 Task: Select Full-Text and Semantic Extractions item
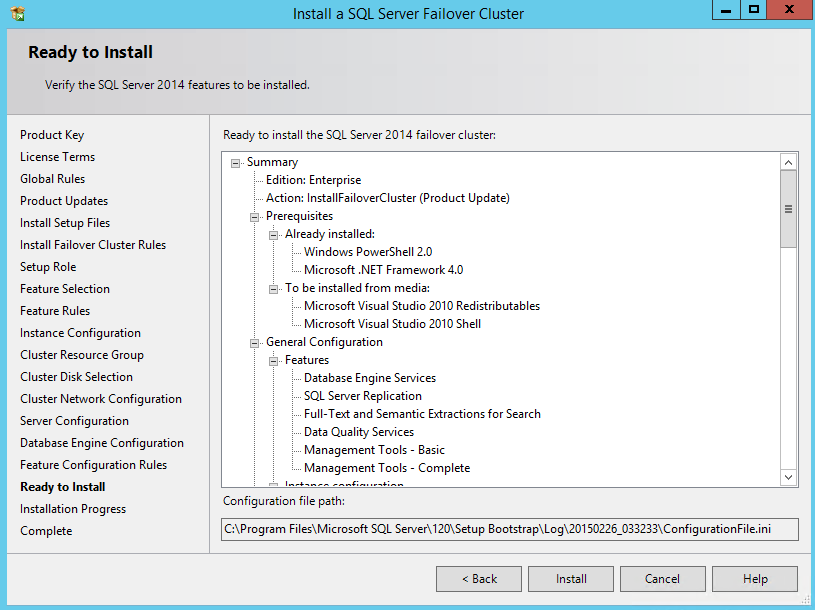point(423,414)
